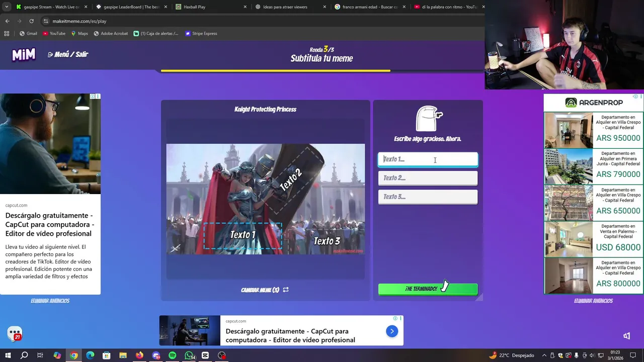Viewport: 644px width, 362px height.
Task: Open the ARS 950000 Villa Crespo listing
Action: click(593, 130)
